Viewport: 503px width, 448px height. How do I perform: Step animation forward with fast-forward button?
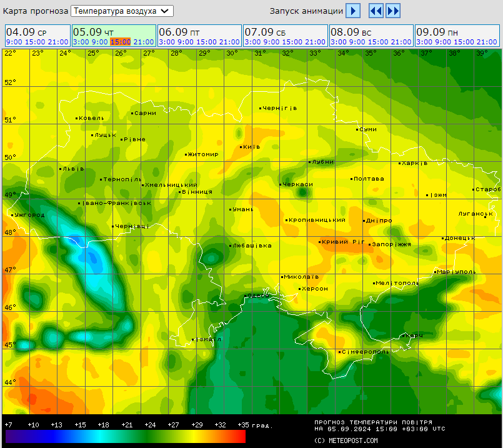coord(393,11)
